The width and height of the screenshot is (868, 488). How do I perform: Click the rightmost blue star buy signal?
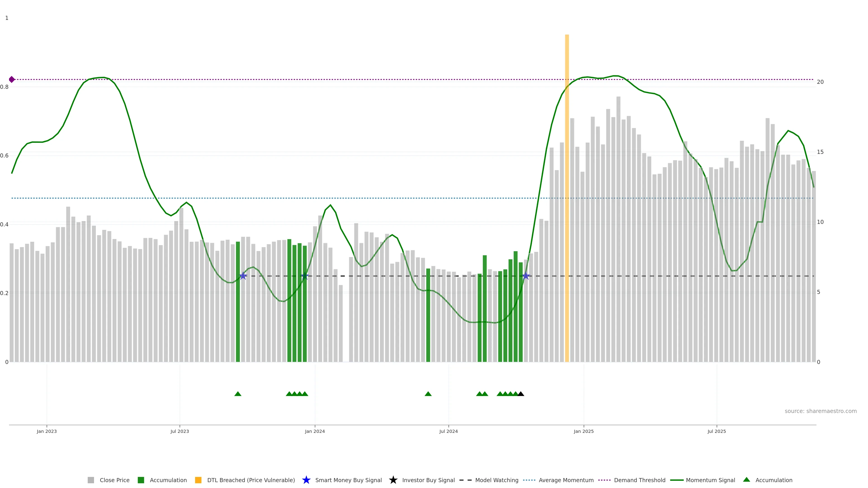(x=526, y=276)
